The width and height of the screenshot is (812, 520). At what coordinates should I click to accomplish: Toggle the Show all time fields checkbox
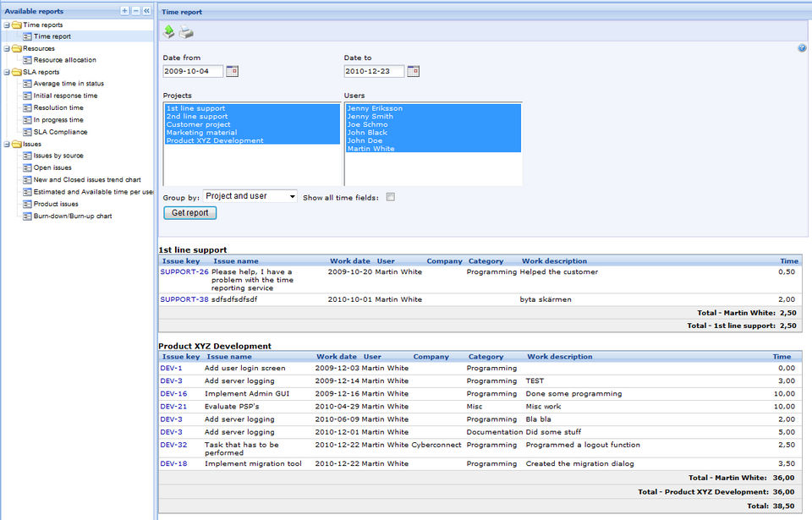(x=391, y=197)
